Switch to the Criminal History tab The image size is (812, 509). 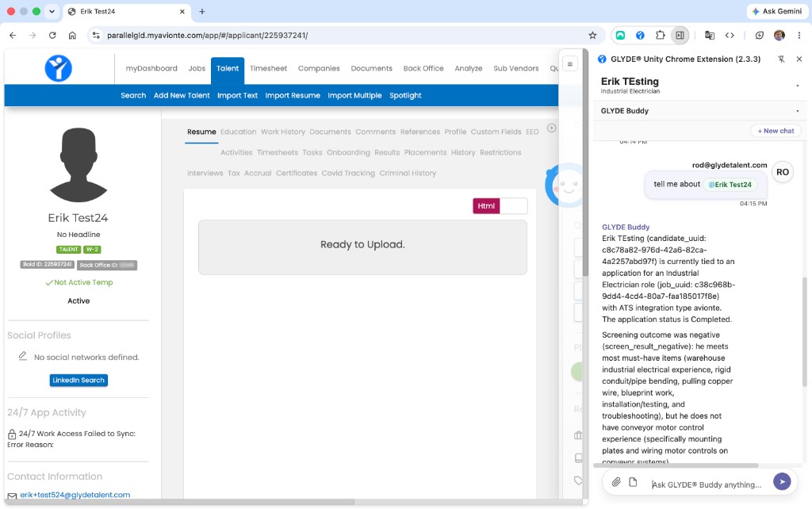pyautogui.click(x=408, y=174)
